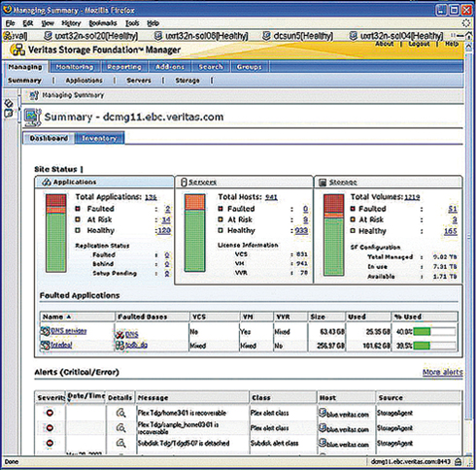Click the DNS faulted base icon
Viewport: 476px width, 470px height.
pyautogui.click(x=119, y=335)
